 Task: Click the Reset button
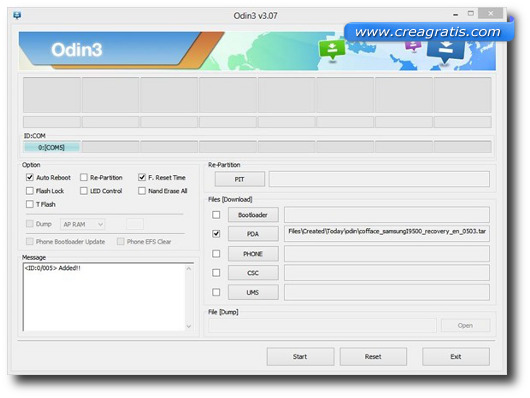click(x=373, y=356)
